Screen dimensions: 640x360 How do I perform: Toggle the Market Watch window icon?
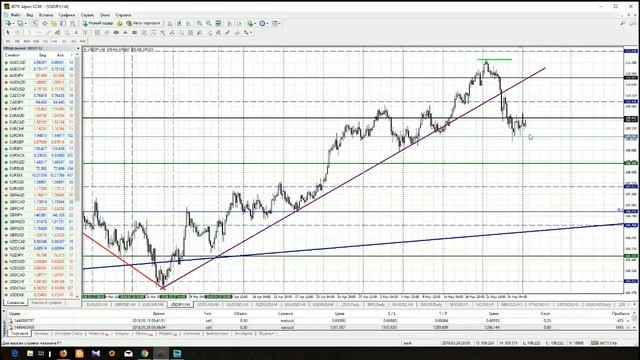(x=35, y=23)
